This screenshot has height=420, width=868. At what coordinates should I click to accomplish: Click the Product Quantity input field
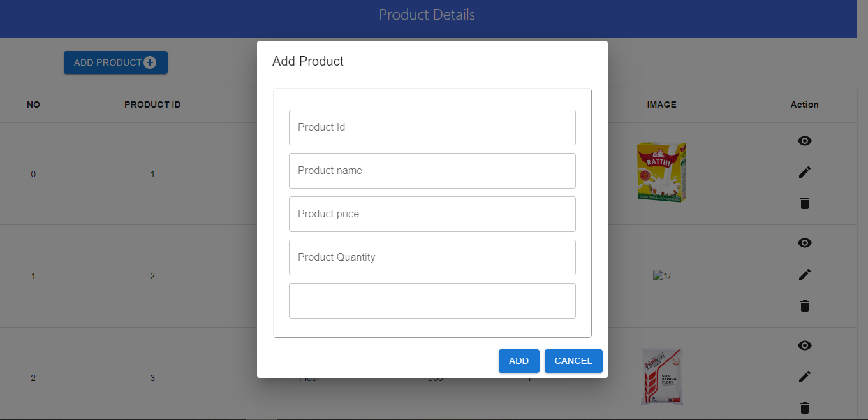[x=432, y=257]
